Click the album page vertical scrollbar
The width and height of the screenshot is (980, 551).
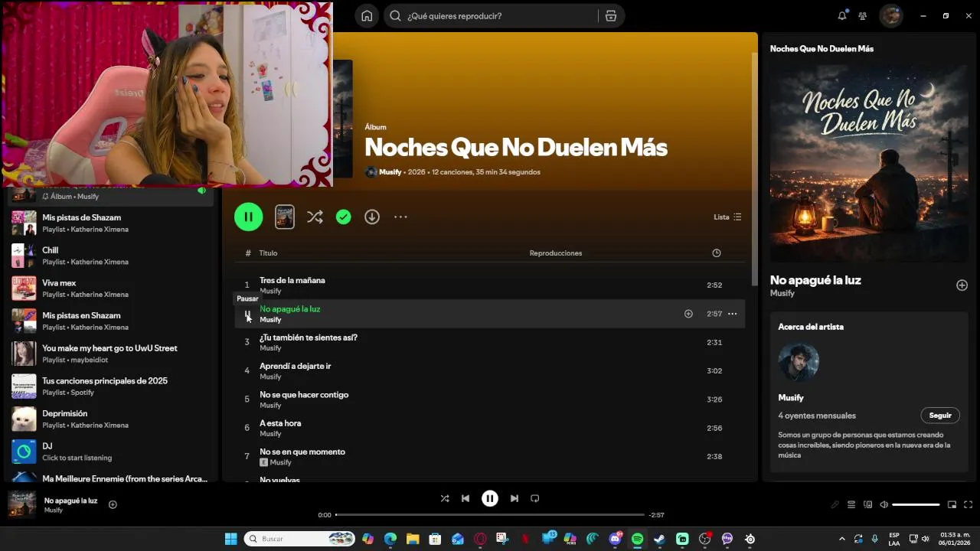click(x=754, y=169)
